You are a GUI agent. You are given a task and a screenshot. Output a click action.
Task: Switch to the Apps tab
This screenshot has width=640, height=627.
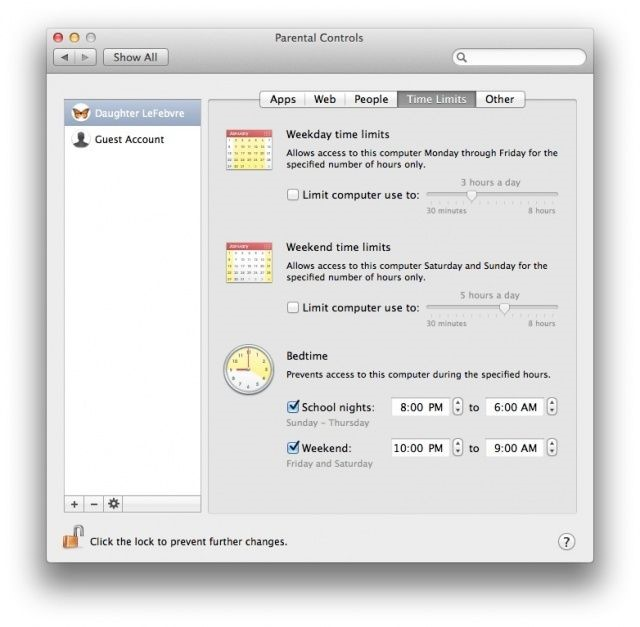coord(283,99)
